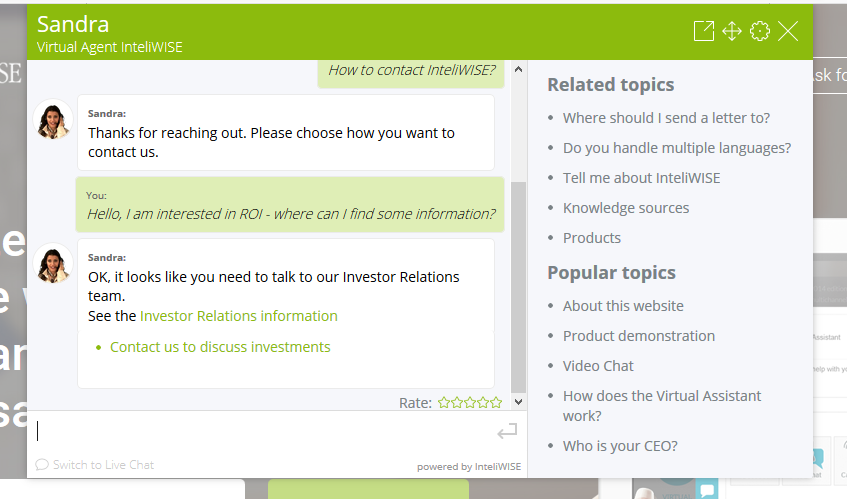Switch to Live Chat
847x499 pixels.
(103, 464)
